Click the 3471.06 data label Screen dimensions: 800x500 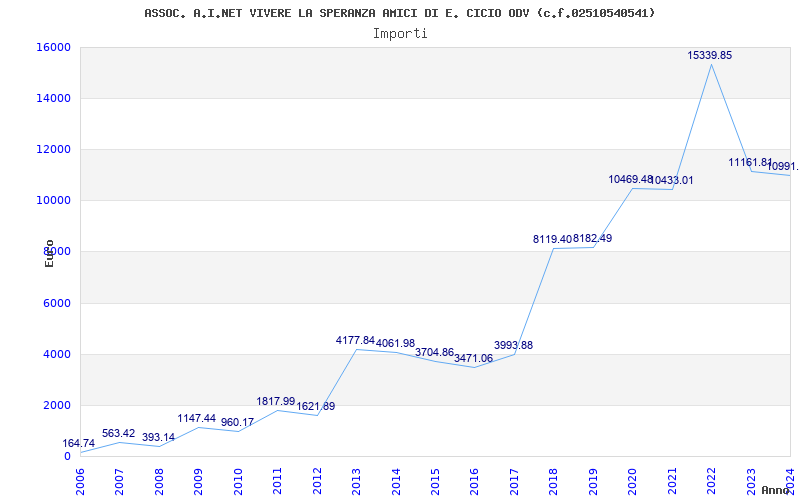click(x=473, y=358)
